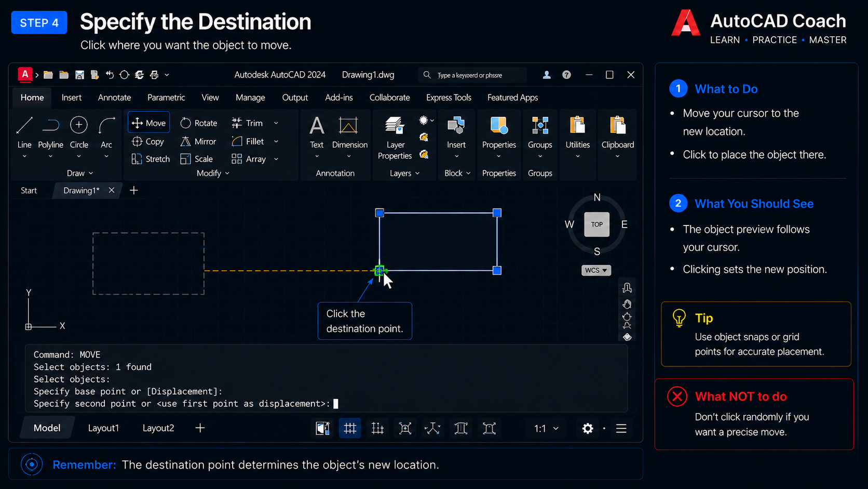The width and height of the screenshot is (868, 489).
Task: Select the Arc tool
Action: (106, 133)
